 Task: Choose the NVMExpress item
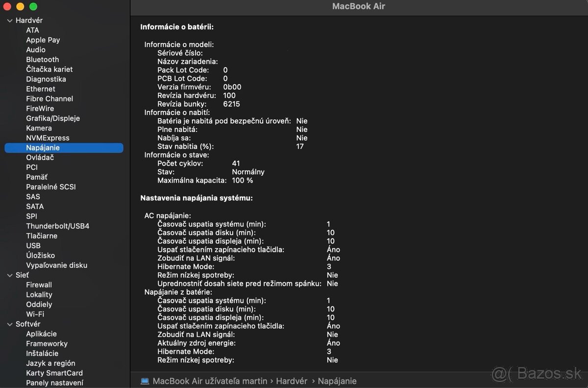pos(48,138)
